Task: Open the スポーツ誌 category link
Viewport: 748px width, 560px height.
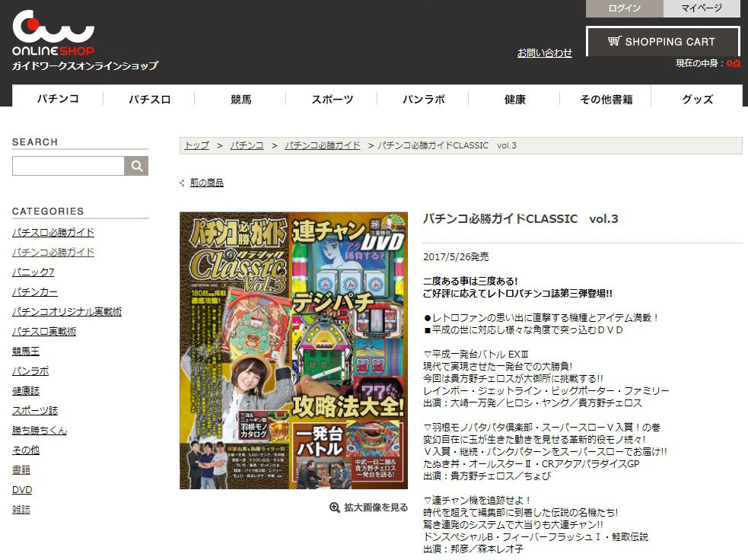Action: [35, 411]
